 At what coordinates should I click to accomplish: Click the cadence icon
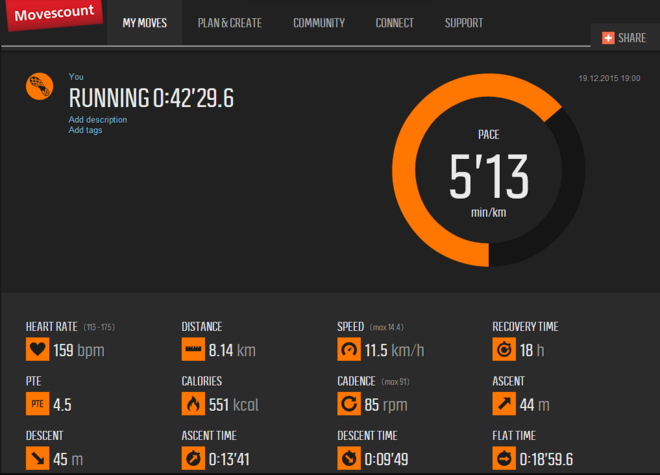point(350,404)
